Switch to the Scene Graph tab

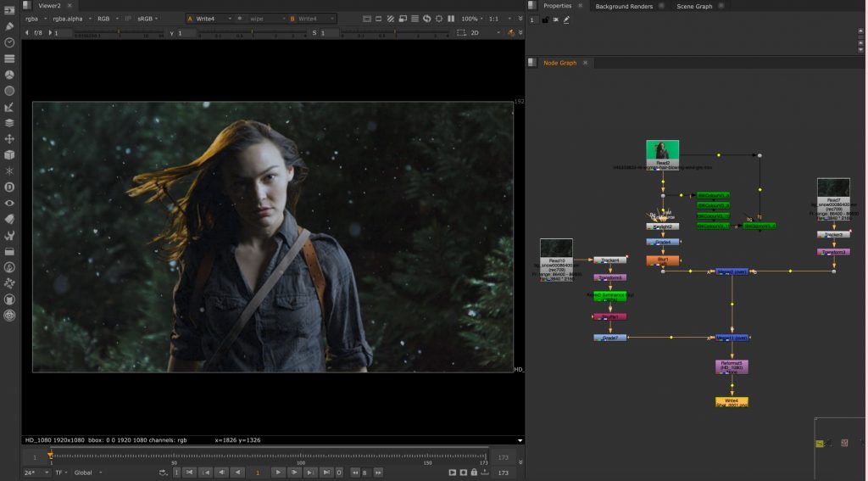694,6
